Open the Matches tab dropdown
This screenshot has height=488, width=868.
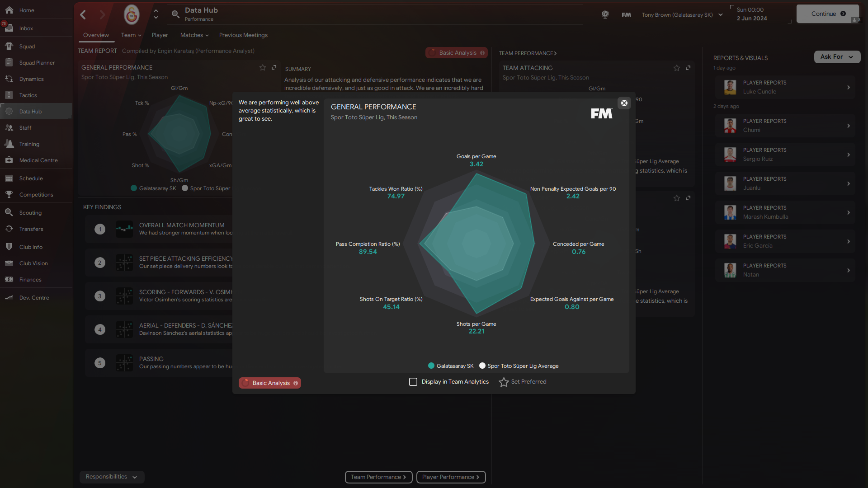tap(194, 35)
